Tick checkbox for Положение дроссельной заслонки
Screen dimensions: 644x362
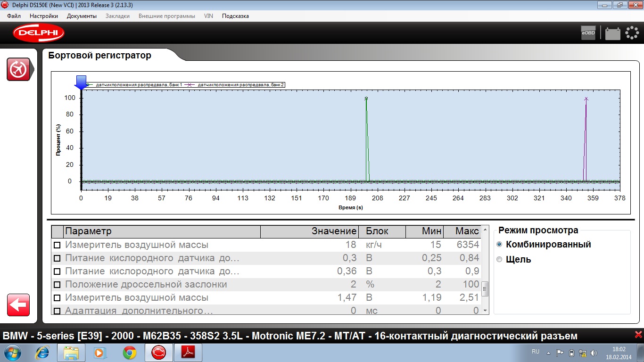point(57,285)
